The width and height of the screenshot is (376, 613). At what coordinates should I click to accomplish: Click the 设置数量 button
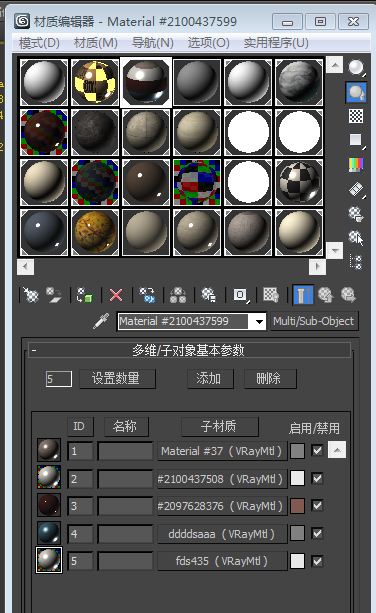pyautogui.click(x=117, y=378)
